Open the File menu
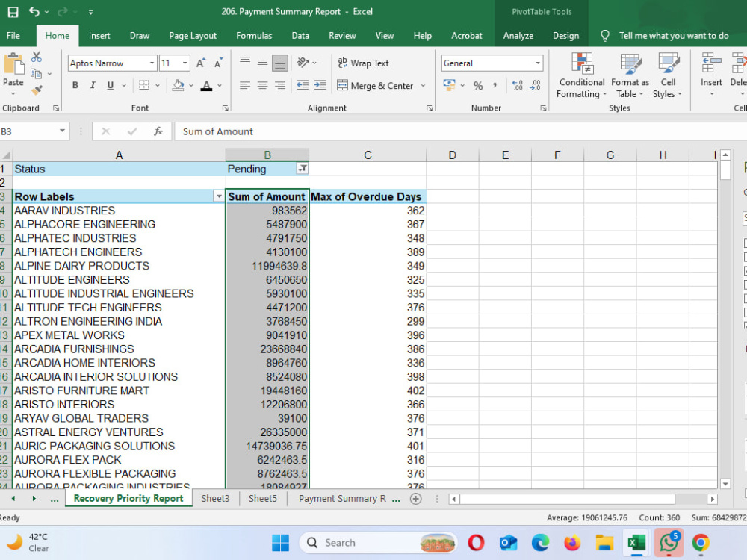Image resolution: width=747 pixels, height=560 pixels. 13,36
